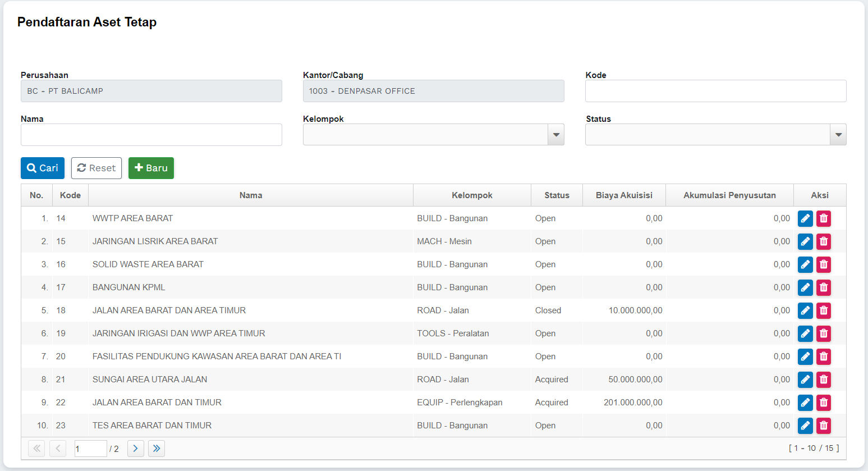The image size is (868, 471).
Task: Click into the Nama text field
Action: pyautogui.click(x=151, y=135)
